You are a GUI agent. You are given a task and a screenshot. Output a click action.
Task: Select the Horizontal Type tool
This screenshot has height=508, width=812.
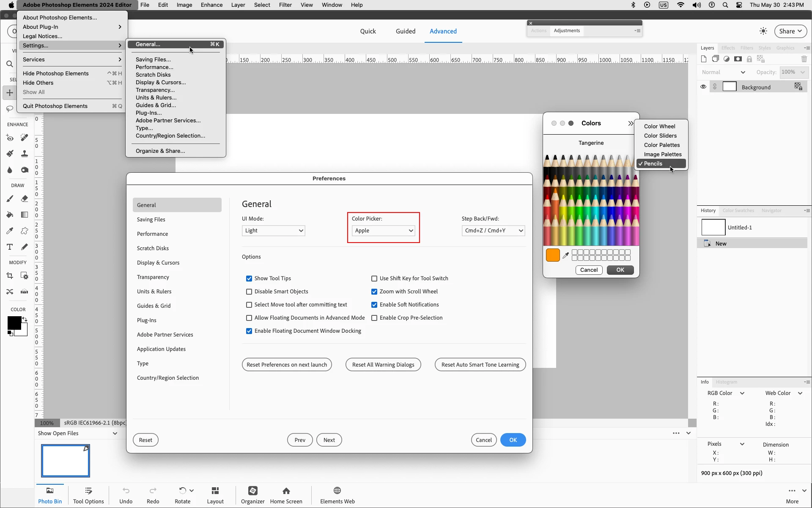(10, 247)
